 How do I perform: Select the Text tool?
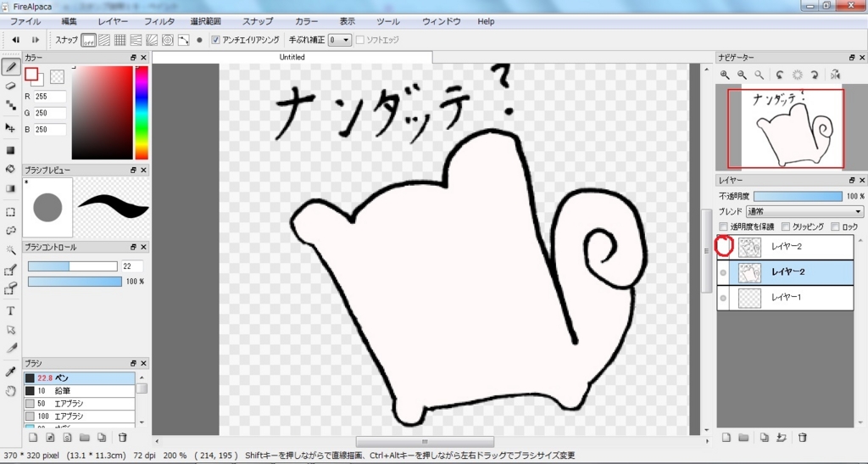[10, 311]
